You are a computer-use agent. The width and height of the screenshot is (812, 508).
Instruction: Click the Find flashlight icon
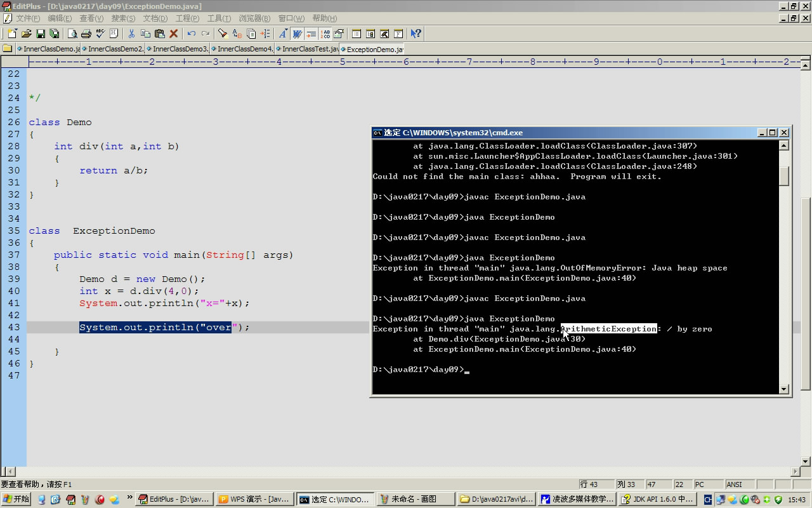(223, 34)
